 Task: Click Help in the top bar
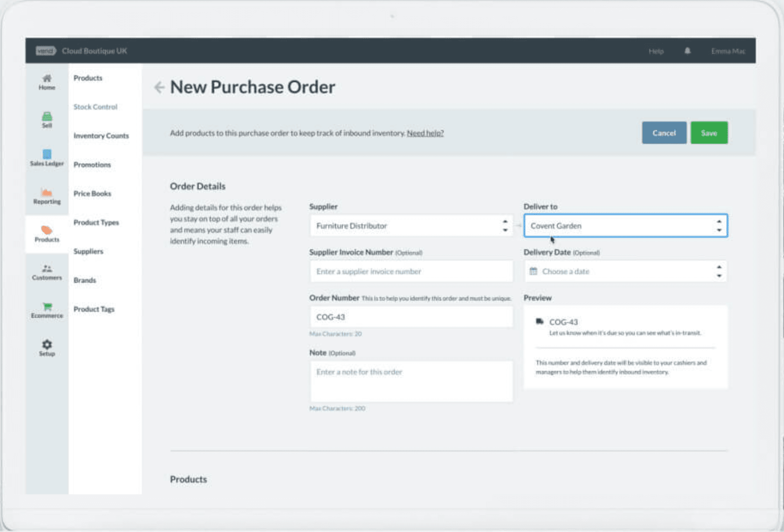point(656,51)
